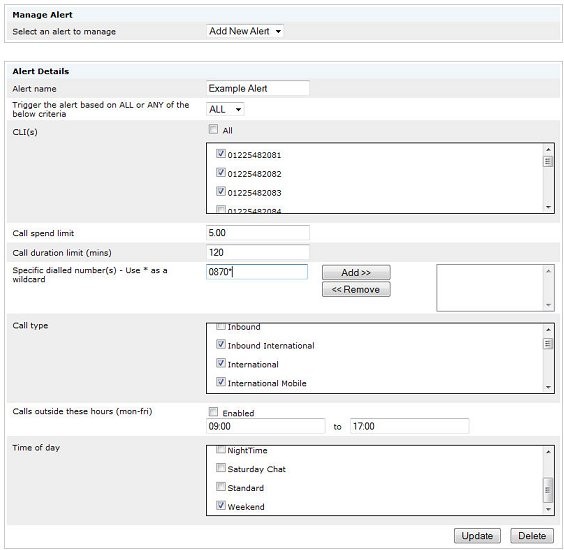Click the << Remove button
564x550 pixels.
point(356,289)
